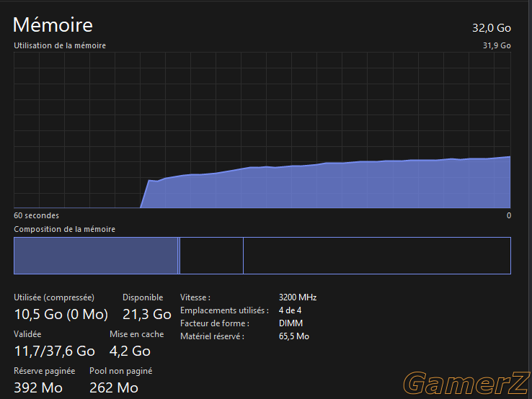Click the Mémoire heading
This screenshot has height=399, width=532.
(53, 25)
